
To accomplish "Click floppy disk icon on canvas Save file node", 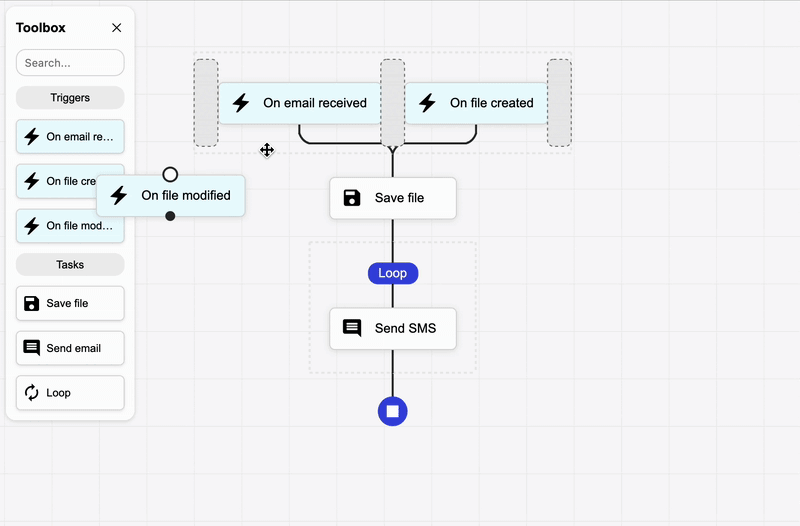I will 352,198.
